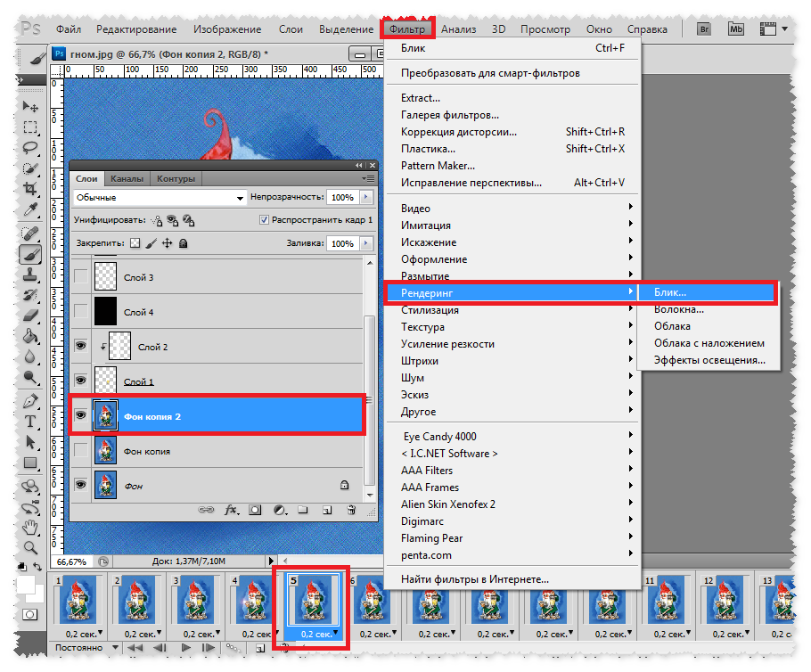Select the Quick Selection tool
Screen dimensions: 811x672
[x=30, y=168]
